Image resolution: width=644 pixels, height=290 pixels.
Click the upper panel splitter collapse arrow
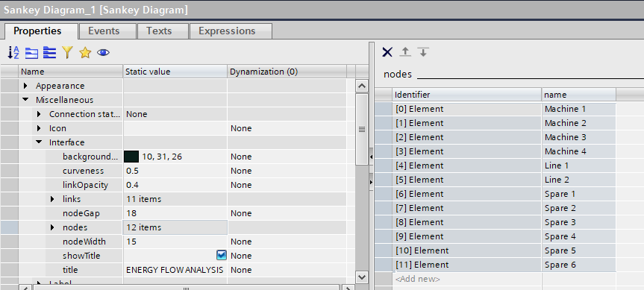pyautogui.click(x=372, y=157)
